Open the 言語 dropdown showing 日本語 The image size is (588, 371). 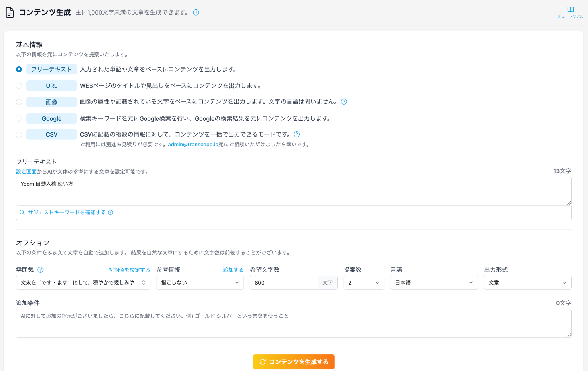point(434,282)
